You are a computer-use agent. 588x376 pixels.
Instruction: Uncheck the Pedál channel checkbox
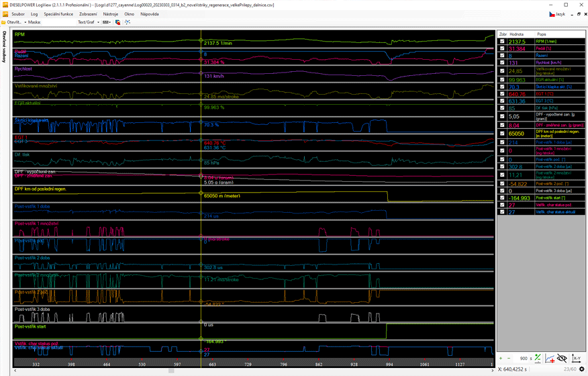click(502, 48)
